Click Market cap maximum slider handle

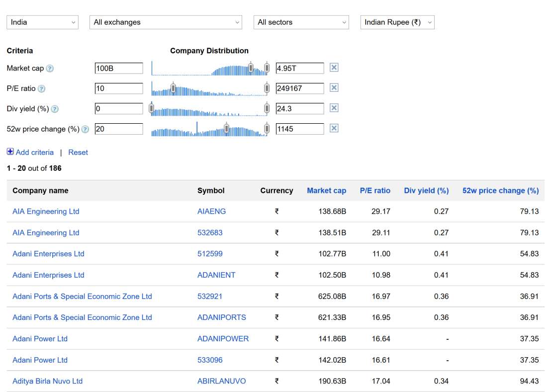click(x=267, y=68)
